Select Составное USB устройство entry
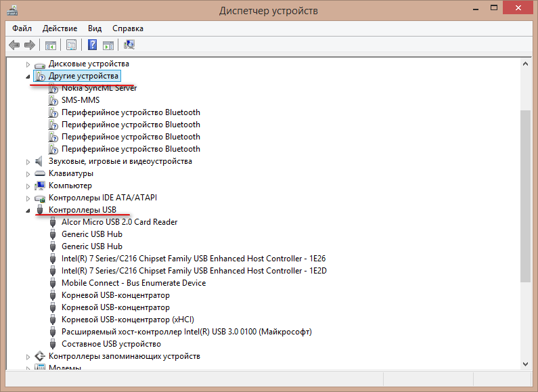This screenshot has height=392, width=538. tap(111, 344)
